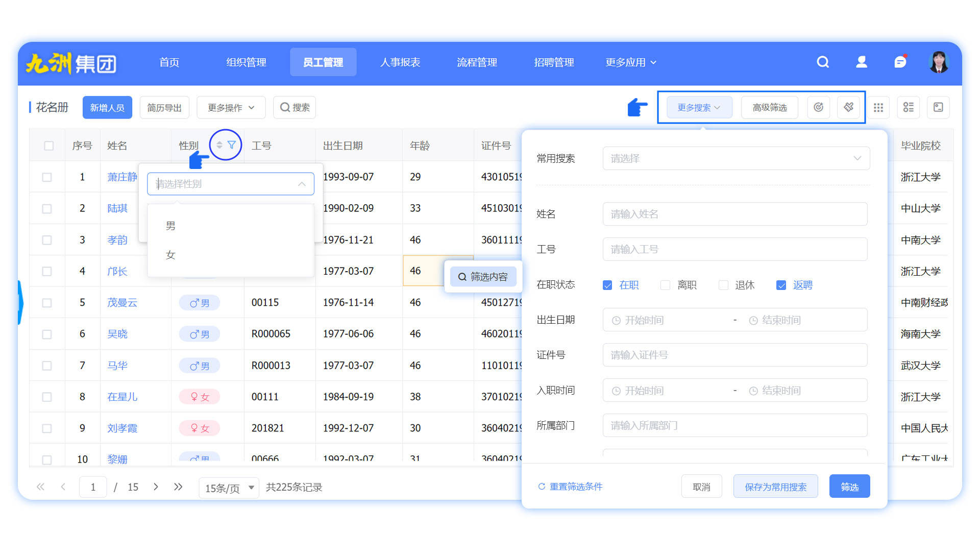The height and width of the screenshot is (556, 980).
Task: Switch to grid view icon
Action: point(878,108)
